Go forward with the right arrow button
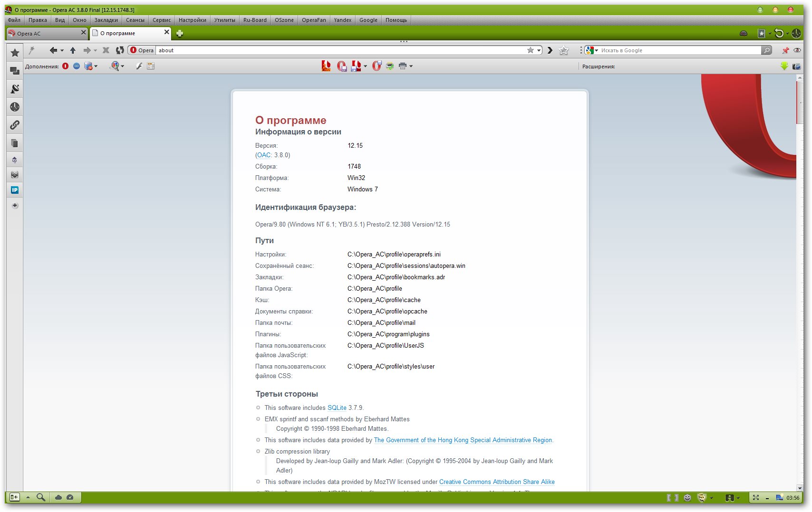The image size is (812, 512). 87,50
